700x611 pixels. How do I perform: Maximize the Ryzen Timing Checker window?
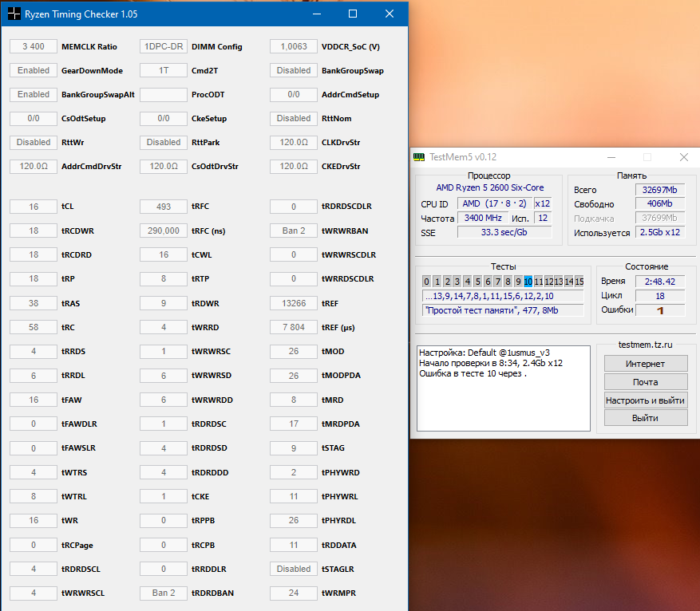click(x=353, y=14)
